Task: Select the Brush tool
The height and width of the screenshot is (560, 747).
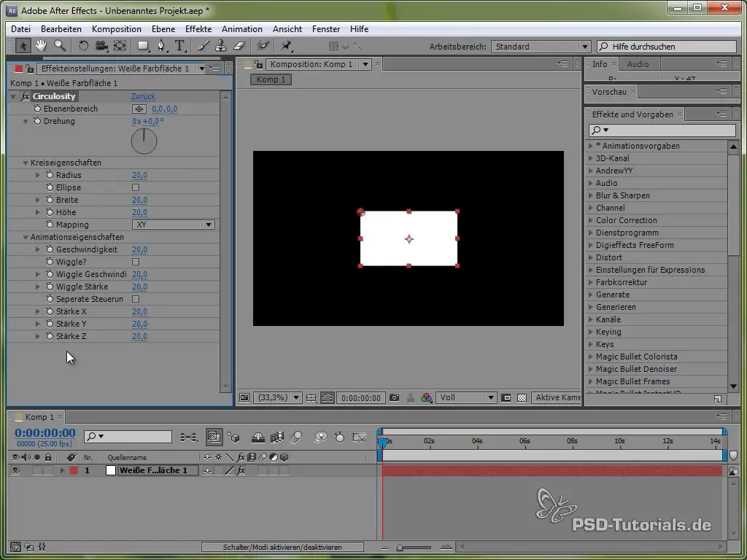Action: click(204, 46)
